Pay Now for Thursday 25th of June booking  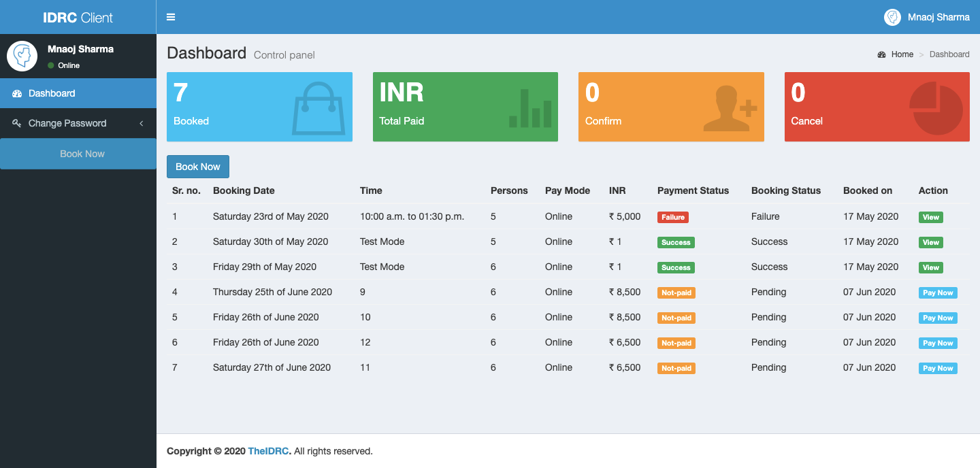[937, 292]
